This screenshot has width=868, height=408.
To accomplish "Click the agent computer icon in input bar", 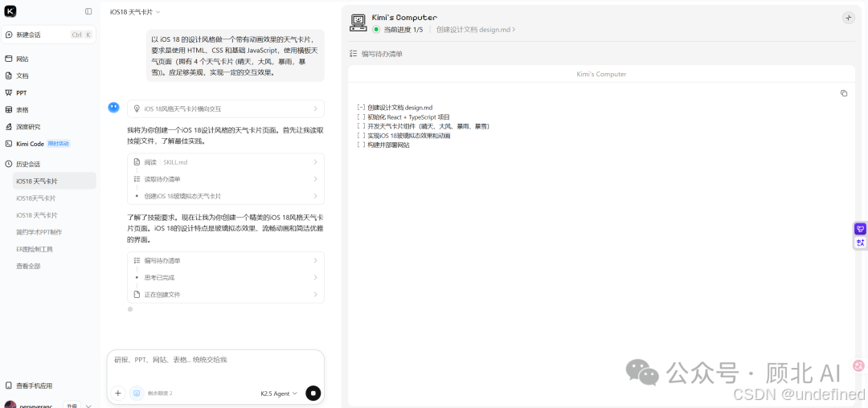I will (x=136, y=393).
